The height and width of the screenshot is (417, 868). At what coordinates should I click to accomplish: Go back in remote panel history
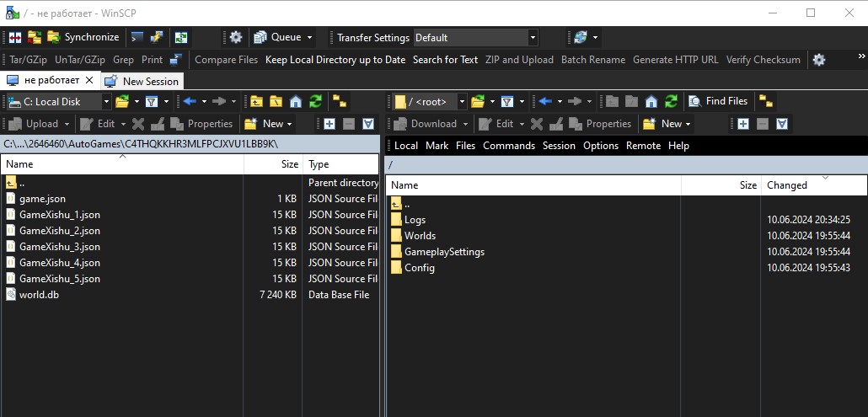point(544,101)
